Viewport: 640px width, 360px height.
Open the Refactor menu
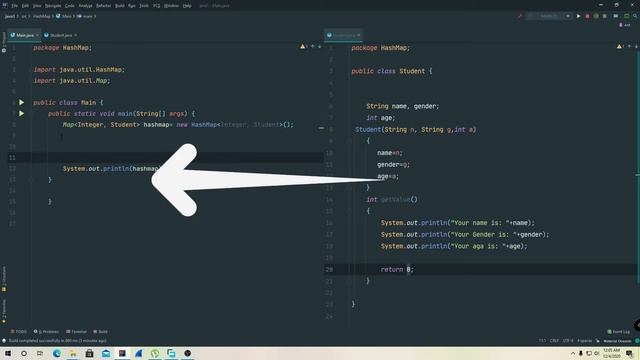(103, 6)
